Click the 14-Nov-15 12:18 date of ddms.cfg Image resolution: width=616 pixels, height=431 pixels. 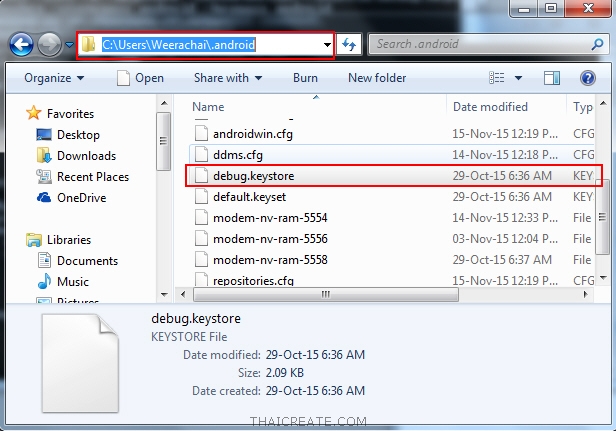(504, 155)
